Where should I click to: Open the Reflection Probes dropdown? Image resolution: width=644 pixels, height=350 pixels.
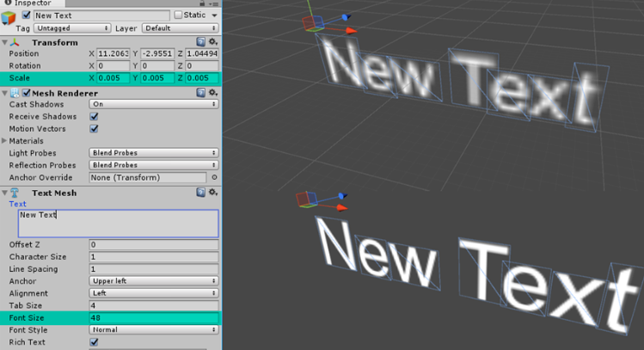coord(154,165)
